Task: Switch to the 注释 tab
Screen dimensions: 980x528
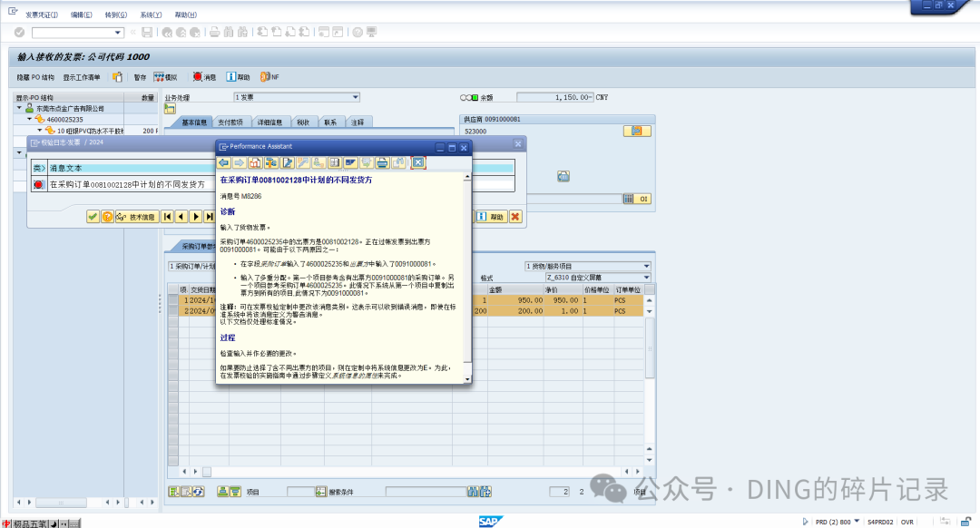Action: tap(358, 122)
